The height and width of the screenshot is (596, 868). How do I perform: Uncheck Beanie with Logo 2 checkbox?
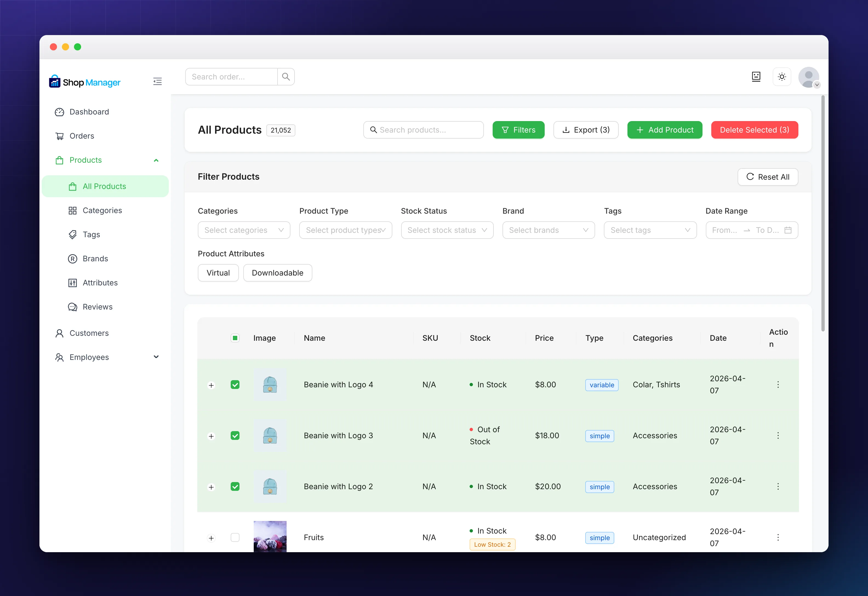click(235, 486)
